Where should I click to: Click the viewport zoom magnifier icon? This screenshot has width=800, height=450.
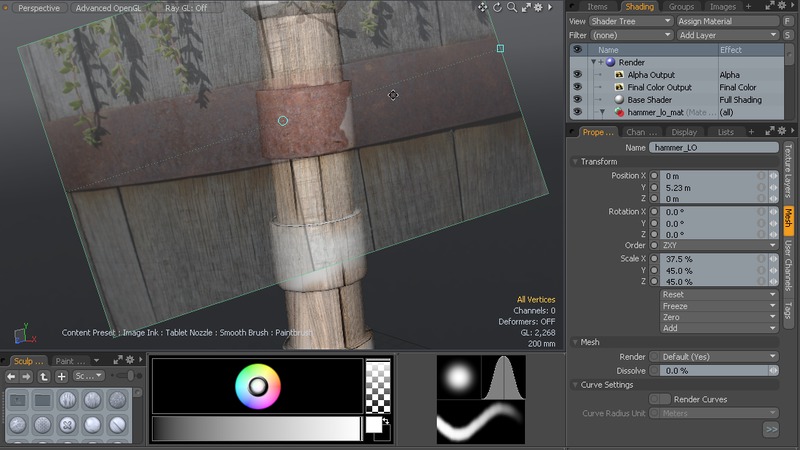pos(511,8)
